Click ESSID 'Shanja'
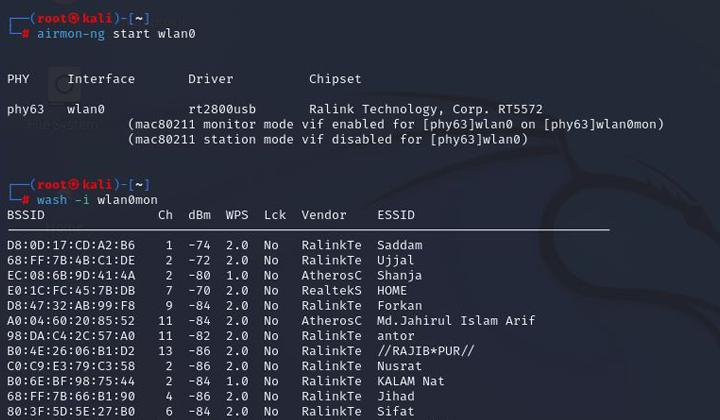Viewport: 720px width, 420px height. click(399, 276)
